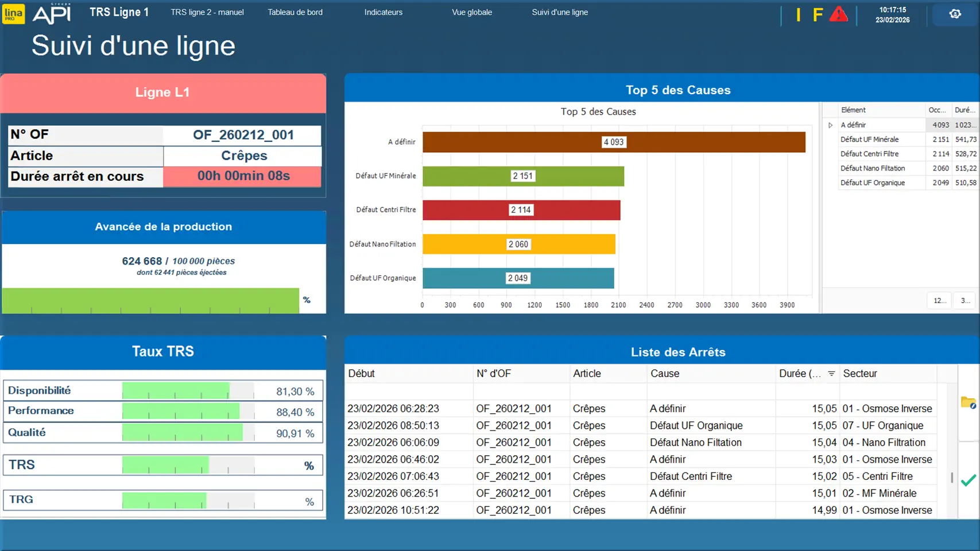The image size is (980, 551).
Task: Go to the Indicateurs menu item
Action: point(383,12)
